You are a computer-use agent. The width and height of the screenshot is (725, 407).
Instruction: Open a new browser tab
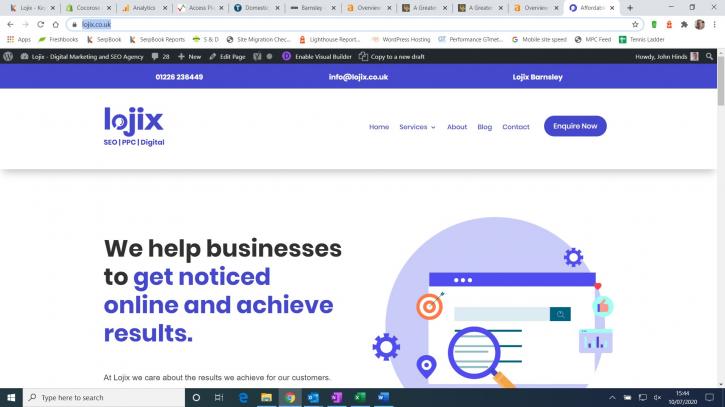pos(630,8)
